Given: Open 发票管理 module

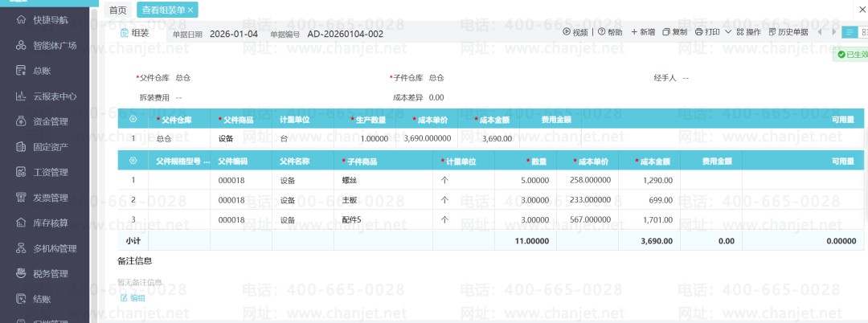Looking at the screenshot, I should pos(43,198).
